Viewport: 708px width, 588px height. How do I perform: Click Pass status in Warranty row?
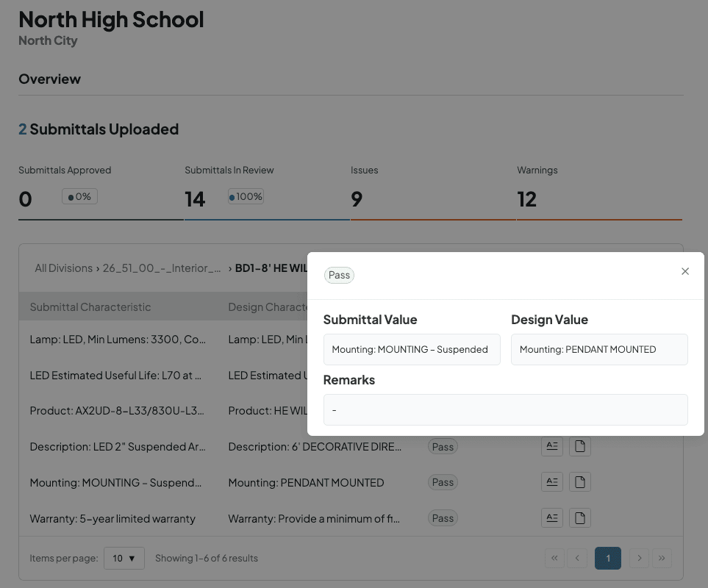coord(443,518)
